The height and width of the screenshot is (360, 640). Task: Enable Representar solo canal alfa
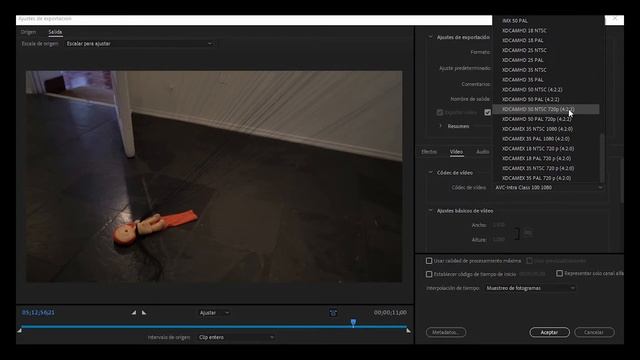pos(560,273)
